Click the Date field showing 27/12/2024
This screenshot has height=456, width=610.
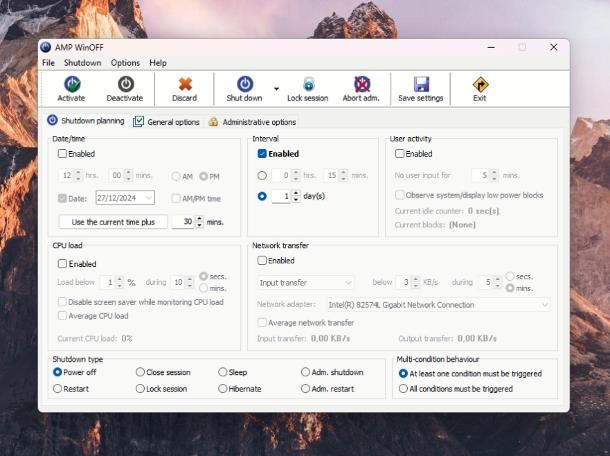point(125,198)
